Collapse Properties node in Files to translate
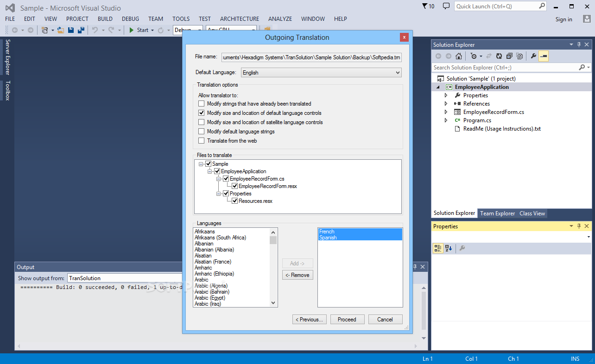Viewport: 595px width, 364px height. [x=219, y=194]
